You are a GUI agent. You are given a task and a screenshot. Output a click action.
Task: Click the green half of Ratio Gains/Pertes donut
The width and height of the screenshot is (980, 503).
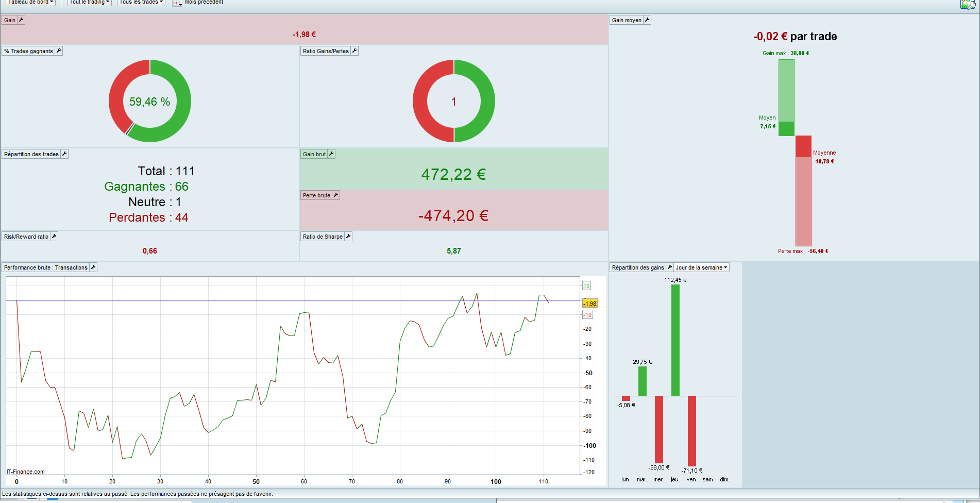point(487,101)
